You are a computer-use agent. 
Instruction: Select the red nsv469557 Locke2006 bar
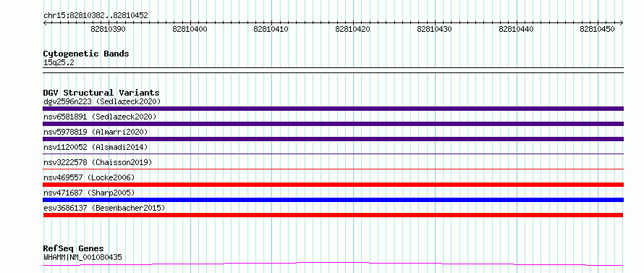point(333,185)
